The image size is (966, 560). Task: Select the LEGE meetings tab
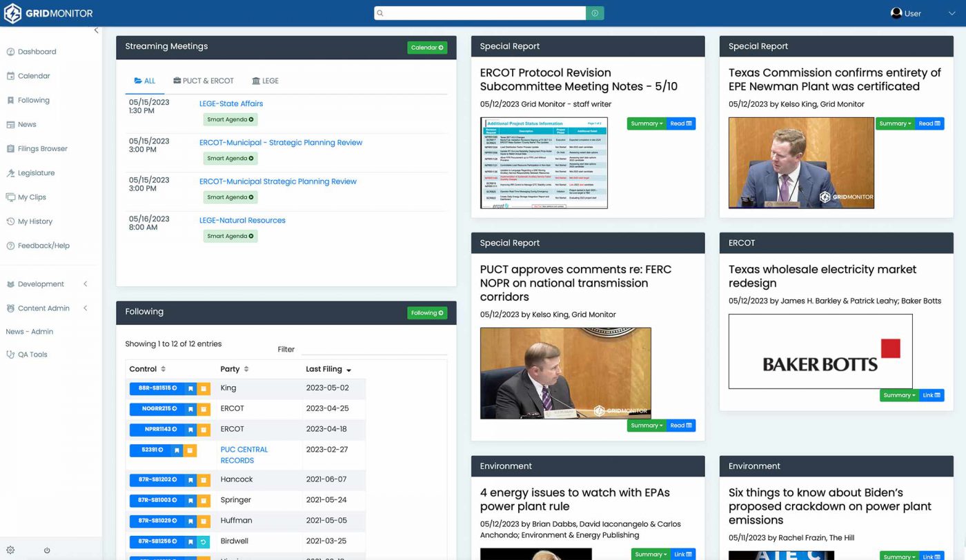(266, 81)
